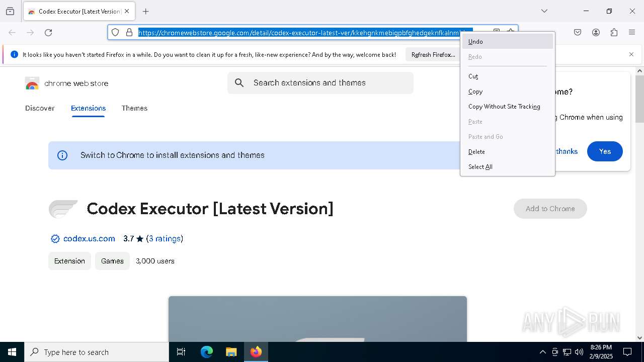Click the verified badge beside codex.us.com

point(55,239)
